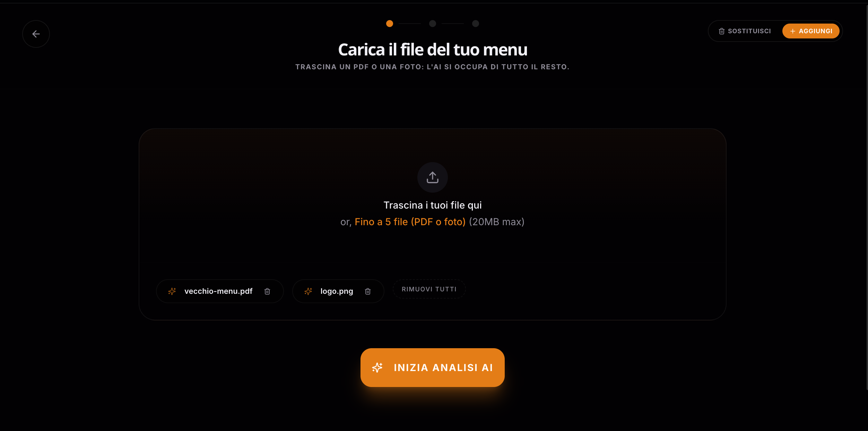Jump to the third step dot
This screenshot has width=868, height=431.
476,24
